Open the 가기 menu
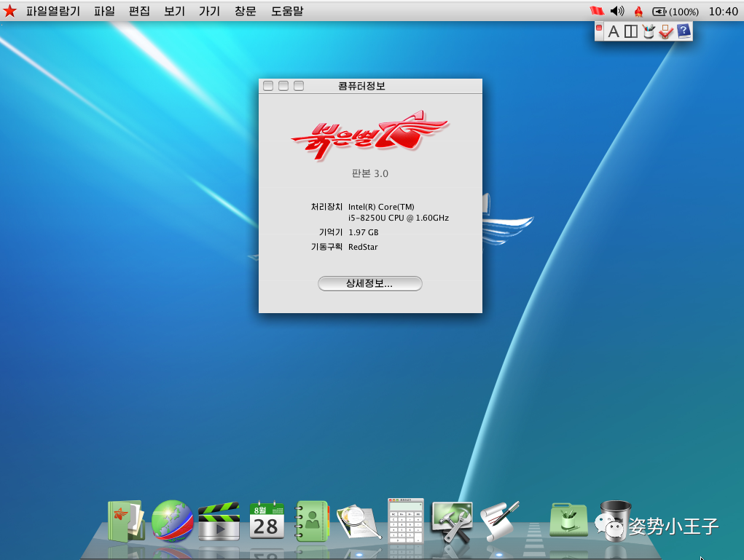Image resolution: width=744 pixels, height=560 pixels. coord(209,11)
